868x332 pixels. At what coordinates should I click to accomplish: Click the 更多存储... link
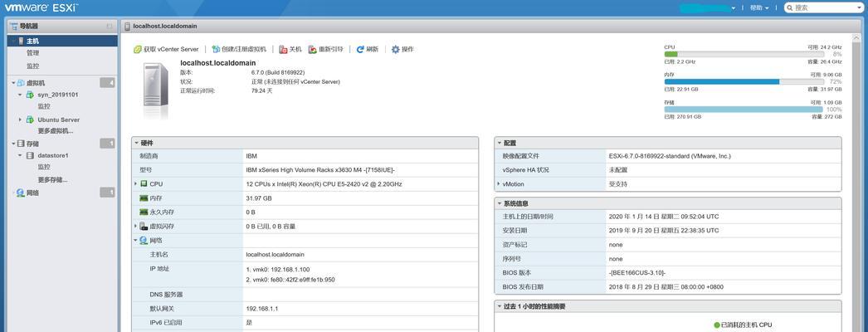tap(52, 179)
